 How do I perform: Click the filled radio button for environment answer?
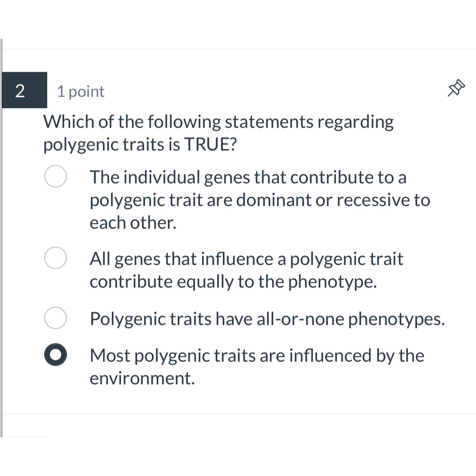click(56, 355)
